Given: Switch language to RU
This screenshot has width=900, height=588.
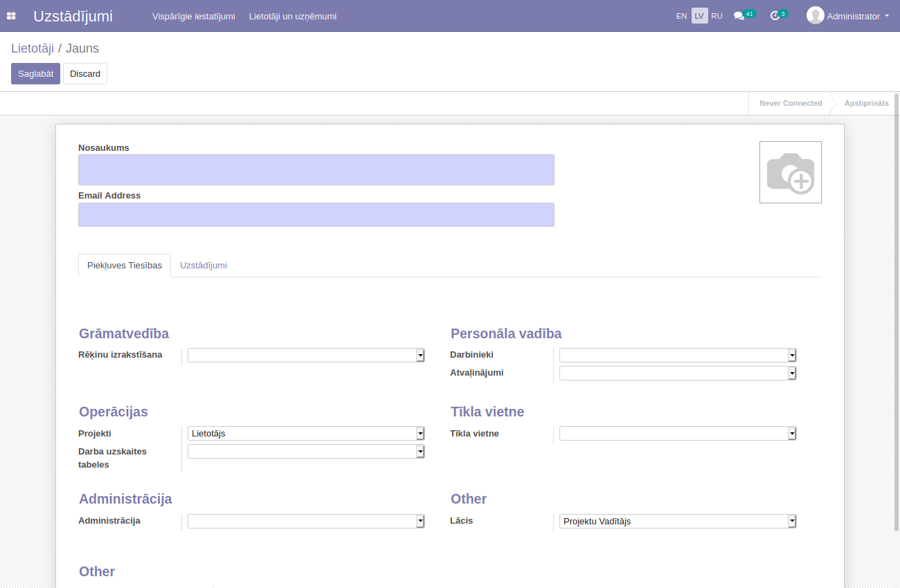Looking at the screenshot, I should 717,16.
